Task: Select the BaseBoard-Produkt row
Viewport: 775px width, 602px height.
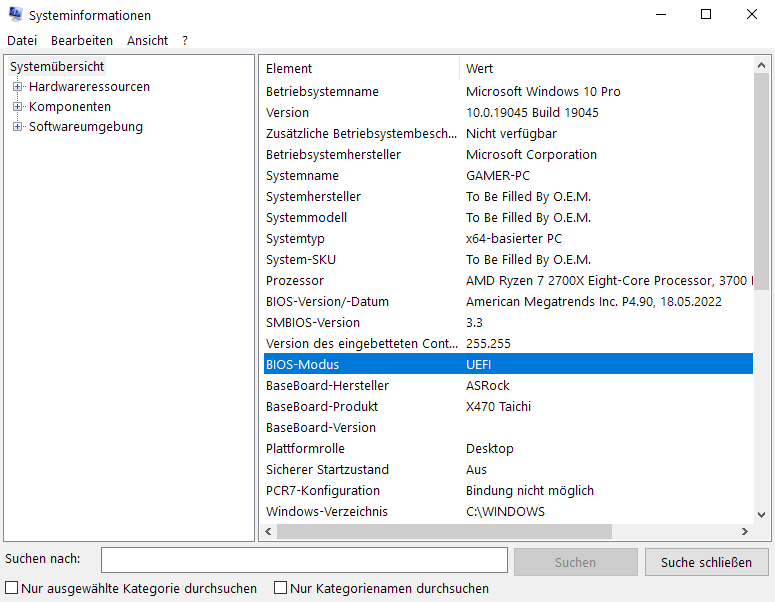Action: tap(508, 406)
